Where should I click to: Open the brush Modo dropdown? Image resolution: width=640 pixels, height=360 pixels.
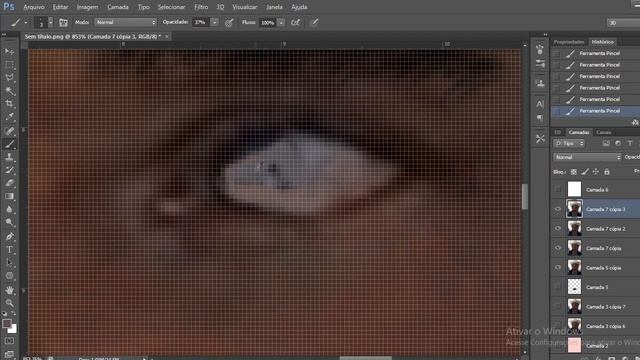(x=125, y=22)
